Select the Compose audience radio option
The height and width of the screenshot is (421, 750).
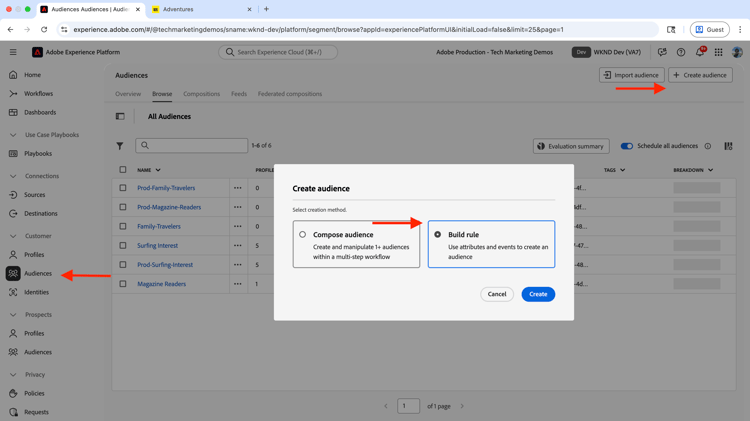point(302,234)
